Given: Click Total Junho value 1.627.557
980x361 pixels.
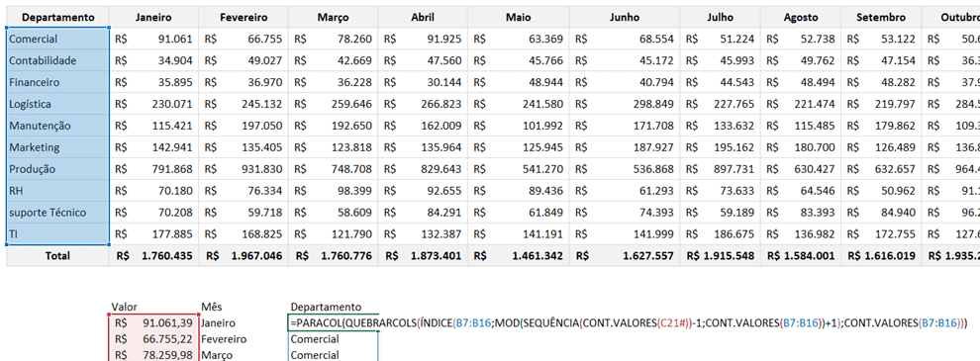Looking at the screenshot, I should [625, 256].
